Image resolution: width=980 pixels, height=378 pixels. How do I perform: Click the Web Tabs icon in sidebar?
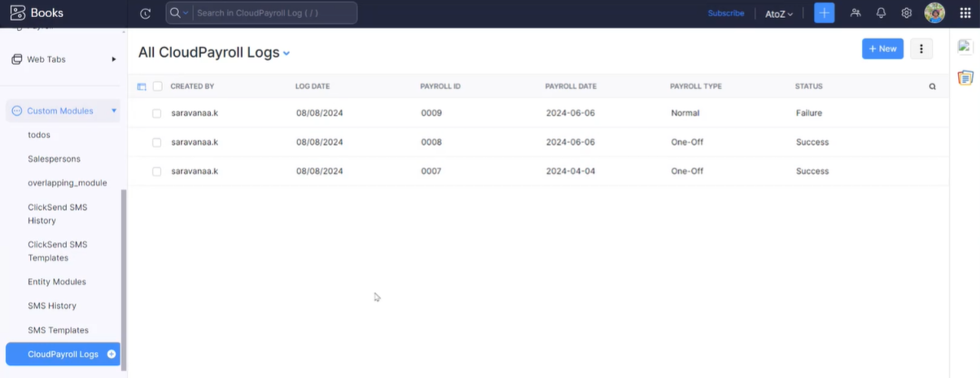[16, 59]
